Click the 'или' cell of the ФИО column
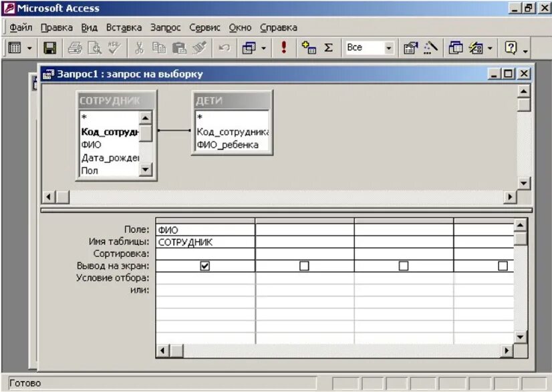Image resolution: width=552 pixels, height=392 pixels. click(x=205, y=290)
